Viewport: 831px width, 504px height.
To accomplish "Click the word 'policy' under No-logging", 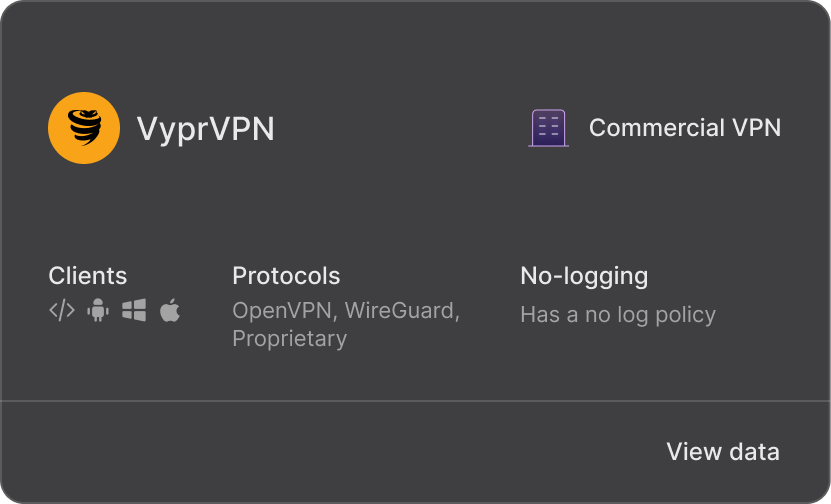I will (x=685, y=315).
